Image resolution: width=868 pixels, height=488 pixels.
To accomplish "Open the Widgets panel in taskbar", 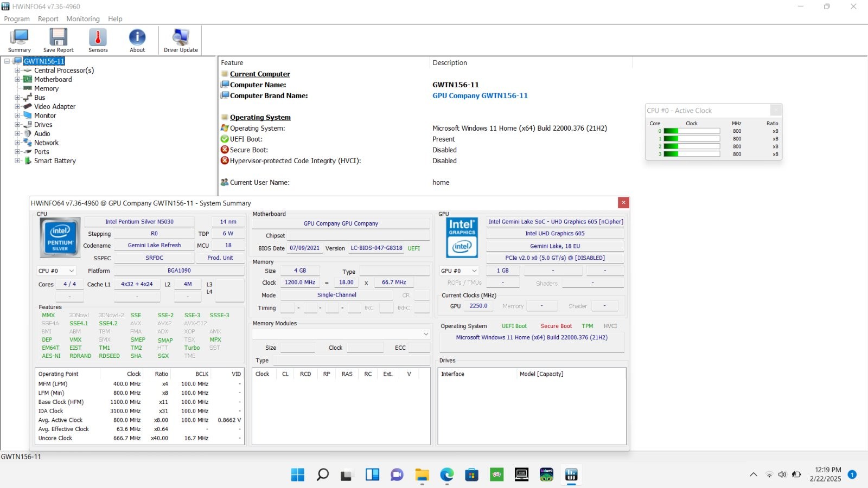I will 372,475.
